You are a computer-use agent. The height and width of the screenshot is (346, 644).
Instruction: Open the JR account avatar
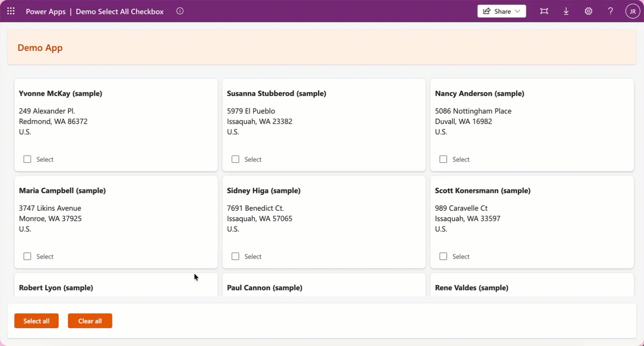click(x=632, y=11)
